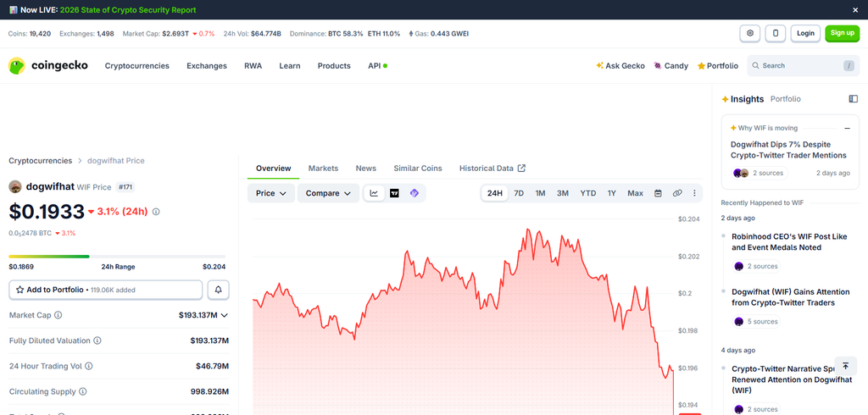Screen dimensions: 868x415
Task: Collapse the Why WIF is moving card
Action: [847, 129]
